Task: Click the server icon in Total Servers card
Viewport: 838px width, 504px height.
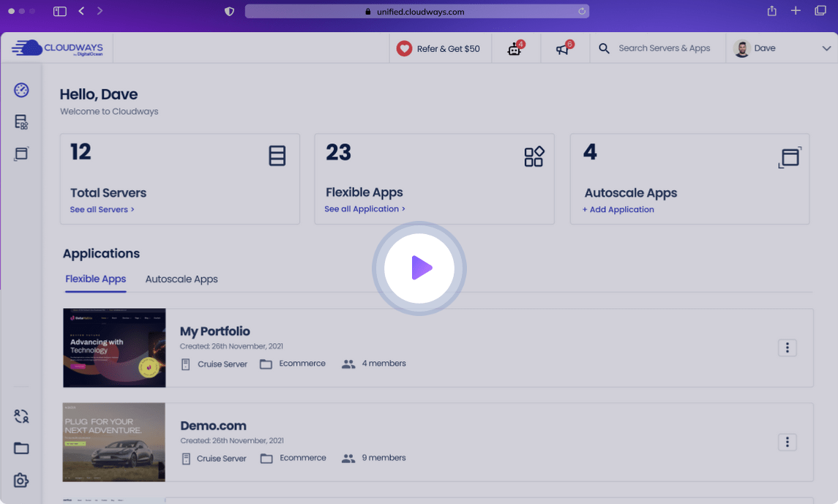Action: click(277, 156)
